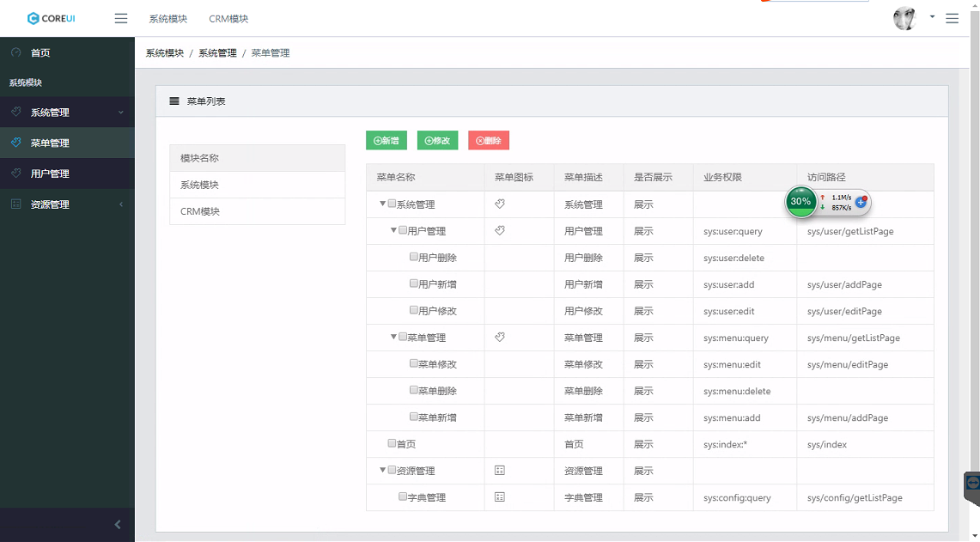Viewport: 980px width, 542px height.
Task: Toggle the sidebar with the hamburger icon
Action: [x=121, y=18]
